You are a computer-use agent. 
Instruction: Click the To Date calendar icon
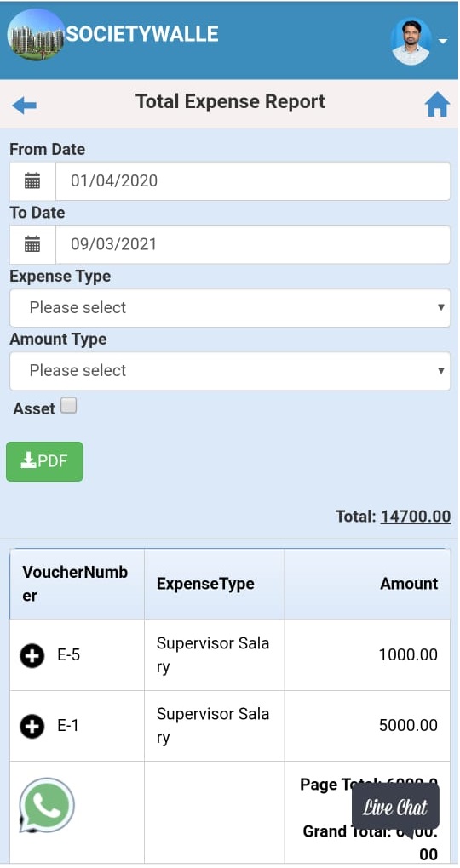pyautogui.click(x=32, y=244)
